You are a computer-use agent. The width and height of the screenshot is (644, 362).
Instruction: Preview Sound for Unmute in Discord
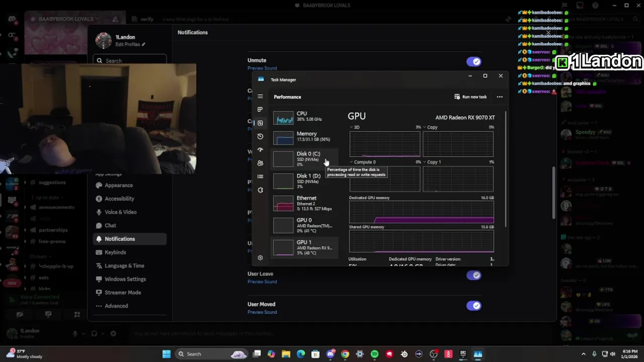pyautogui.click(x=262, y=68)
